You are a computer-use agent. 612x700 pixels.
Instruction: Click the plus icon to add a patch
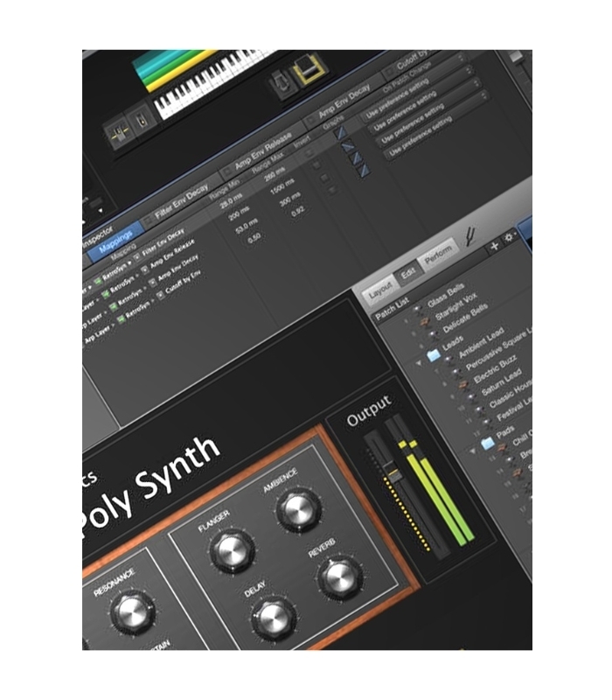tap(494, 247)
